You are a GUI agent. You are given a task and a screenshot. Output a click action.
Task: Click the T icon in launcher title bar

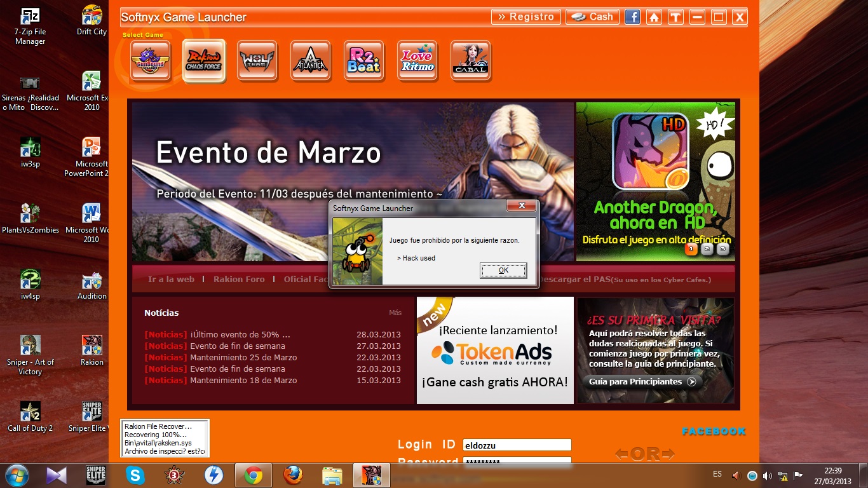675,17
